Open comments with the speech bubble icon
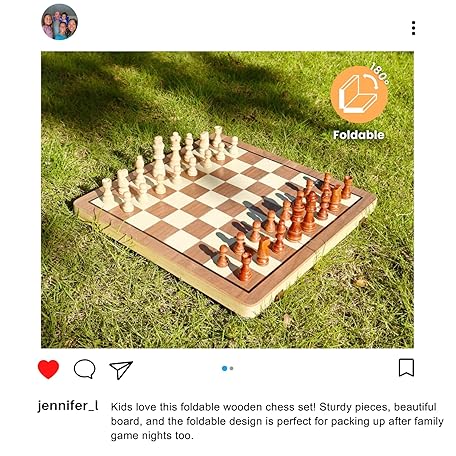The image size is (456, 456). coord(85,369)
